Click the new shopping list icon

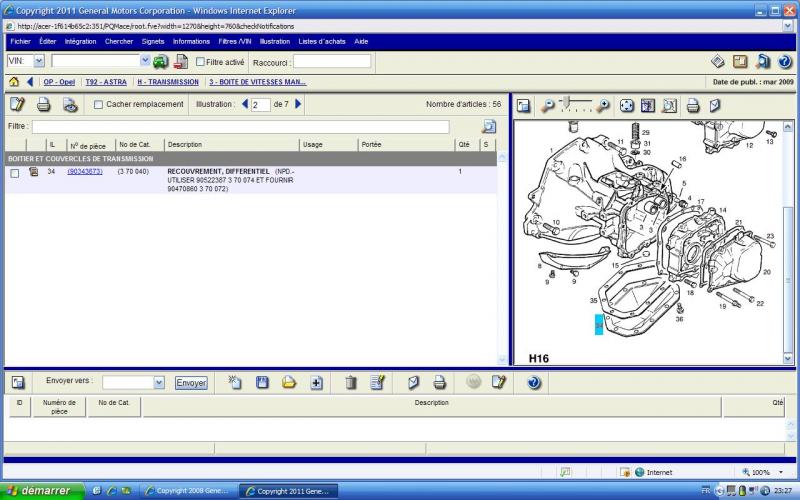pos(235,382)
